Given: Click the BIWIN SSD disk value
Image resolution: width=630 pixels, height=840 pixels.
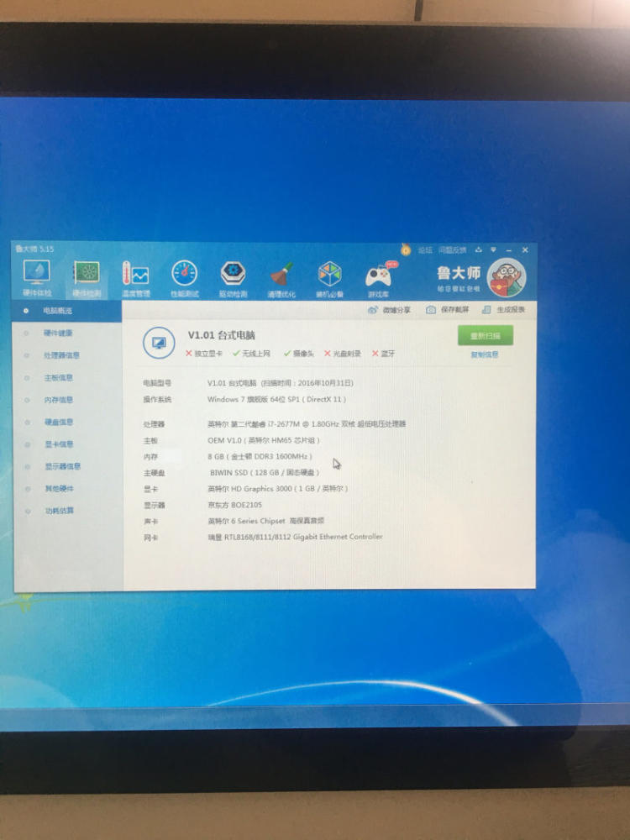Looking at the screenshot, I should pos(264,472).
